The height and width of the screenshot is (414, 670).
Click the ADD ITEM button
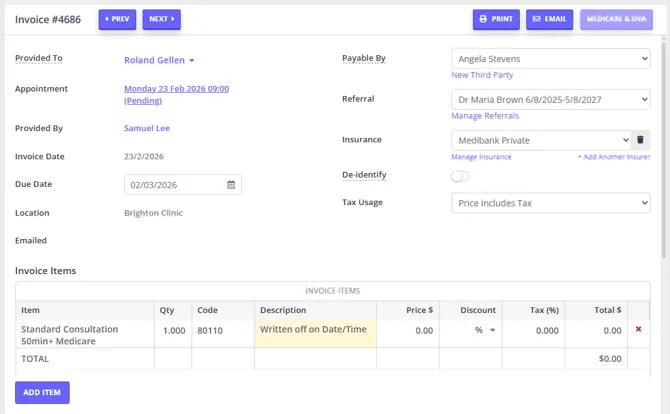42,392
